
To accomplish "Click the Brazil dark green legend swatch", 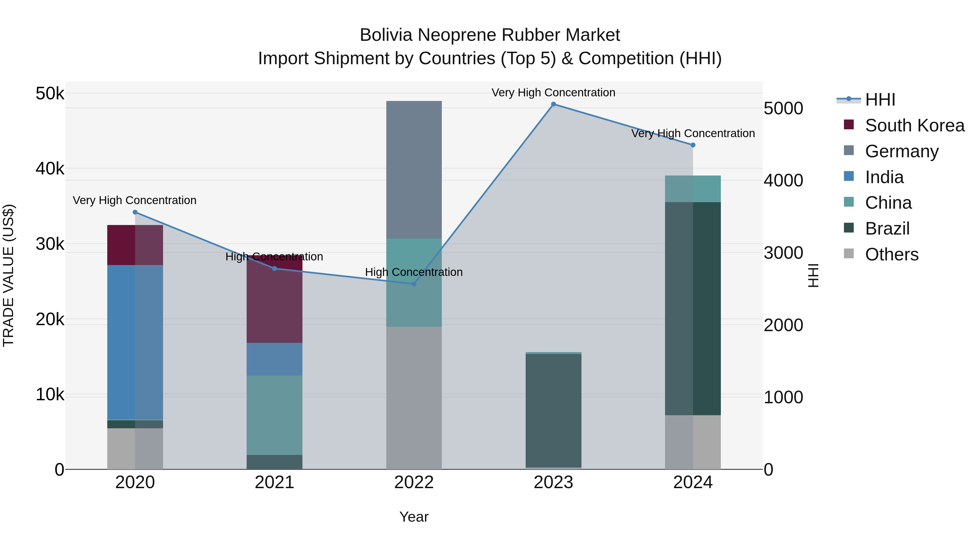I will tap(849, 227).
